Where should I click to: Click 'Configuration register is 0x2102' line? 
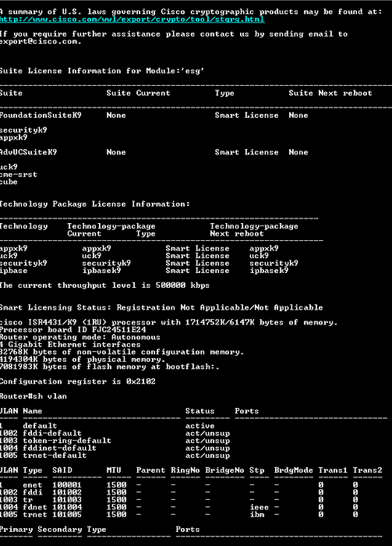pos(78,381)
